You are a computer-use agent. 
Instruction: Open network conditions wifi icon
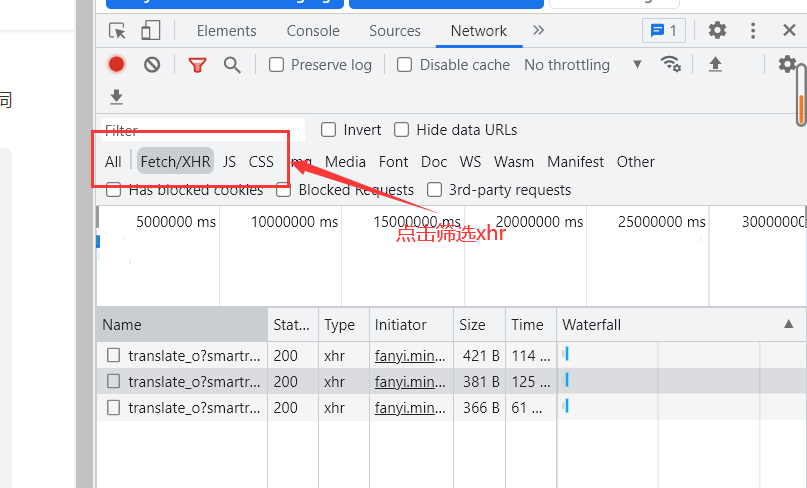(x=670, y=65)
